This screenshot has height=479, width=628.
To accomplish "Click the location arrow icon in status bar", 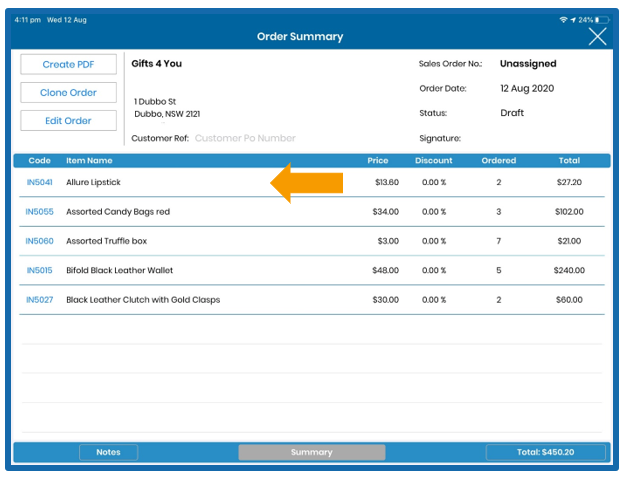I will 573,20.
